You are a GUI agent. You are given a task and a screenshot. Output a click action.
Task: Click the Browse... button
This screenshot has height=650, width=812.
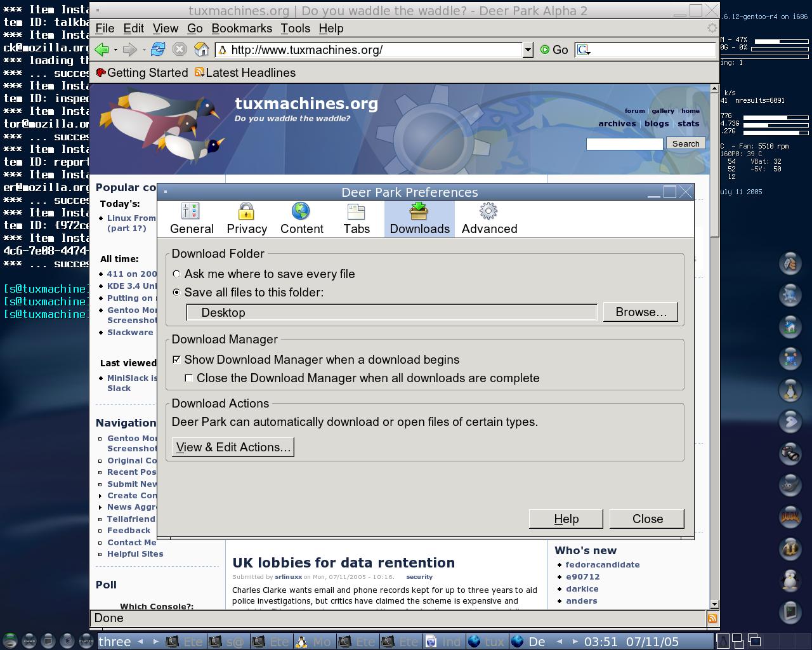[x=641, y=312]
